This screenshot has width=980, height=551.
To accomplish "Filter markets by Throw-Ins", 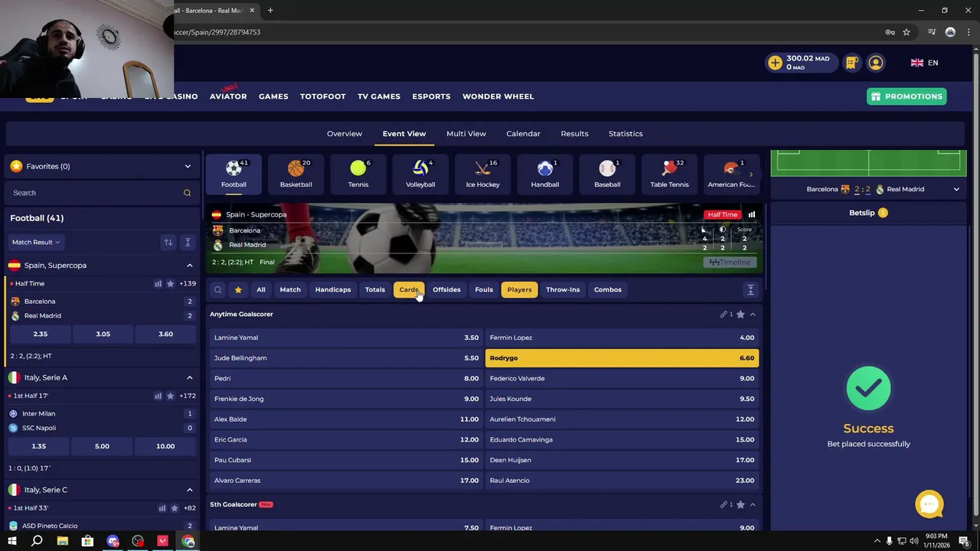I will (x=563, y=290).
